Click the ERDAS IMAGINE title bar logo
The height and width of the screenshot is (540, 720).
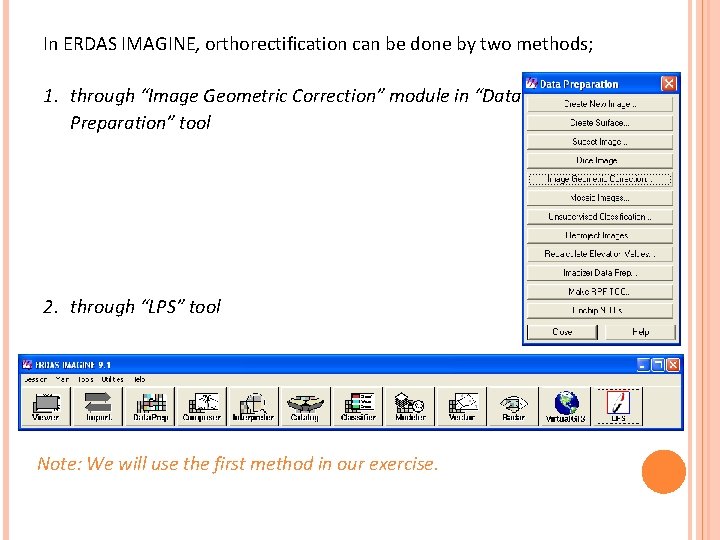pos(27,365)
